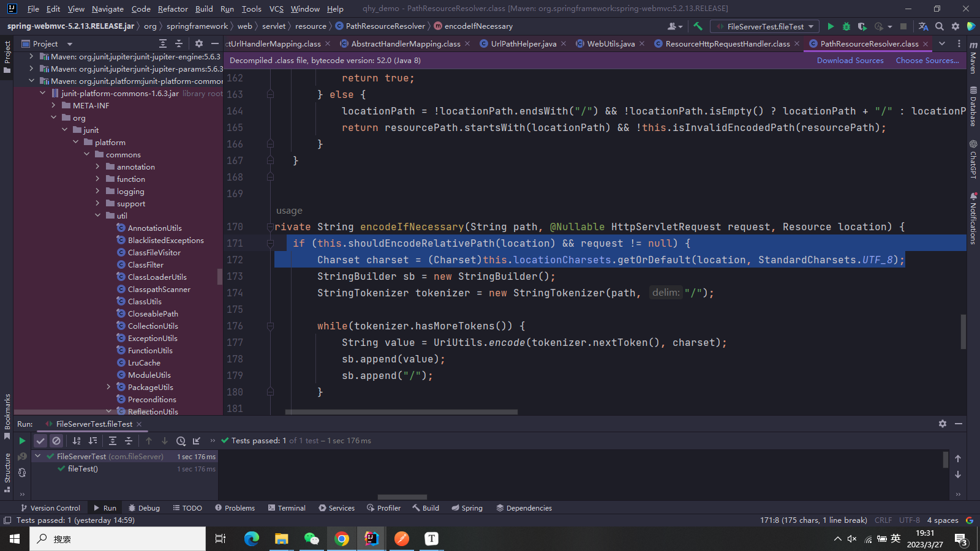This screenshot has width=980, height=551.
Task: Start debugging with the bug icon
Action: pos(846,26)
